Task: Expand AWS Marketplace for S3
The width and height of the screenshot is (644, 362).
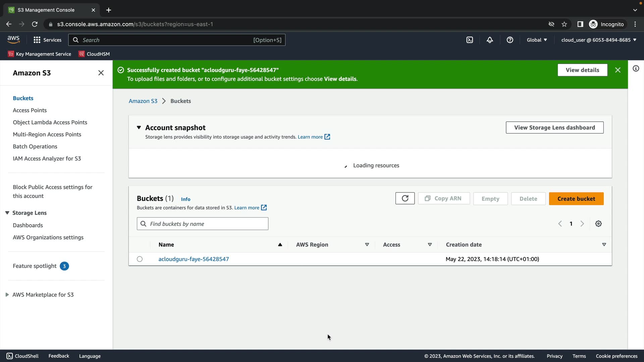Action: (x=7, y=295)
